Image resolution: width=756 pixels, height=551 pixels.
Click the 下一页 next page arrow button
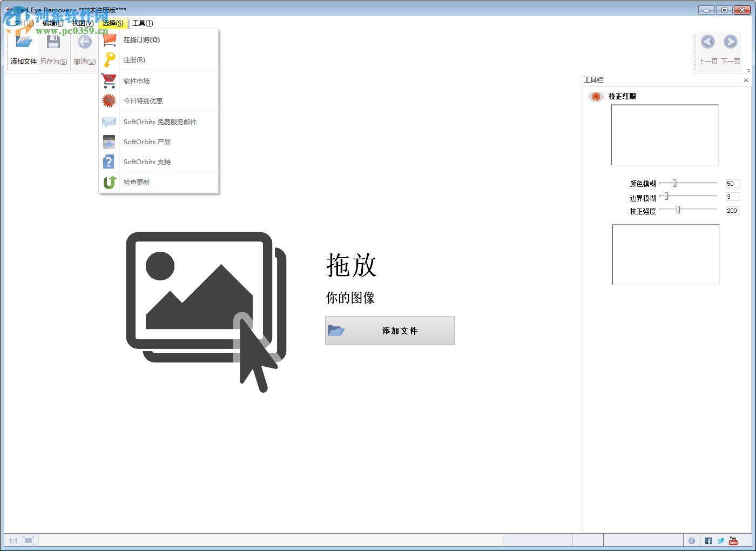tap(731, 42)
